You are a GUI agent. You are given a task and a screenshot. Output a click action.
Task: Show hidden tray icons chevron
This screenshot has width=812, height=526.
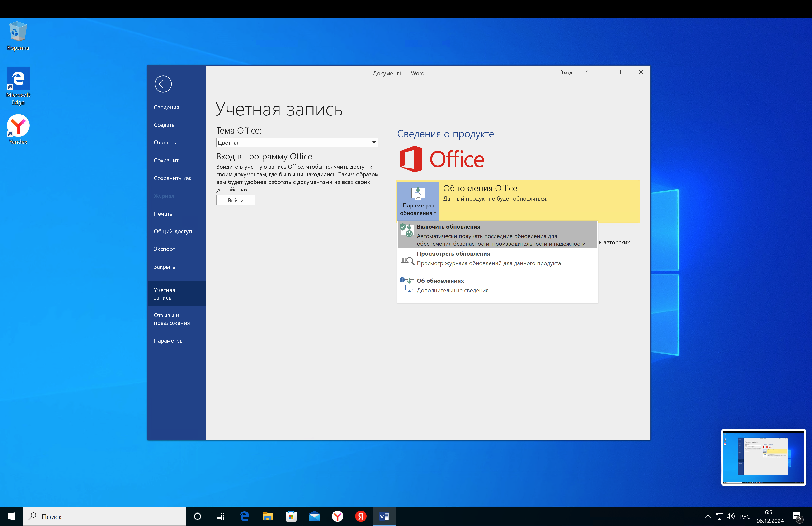pos(708,516)
